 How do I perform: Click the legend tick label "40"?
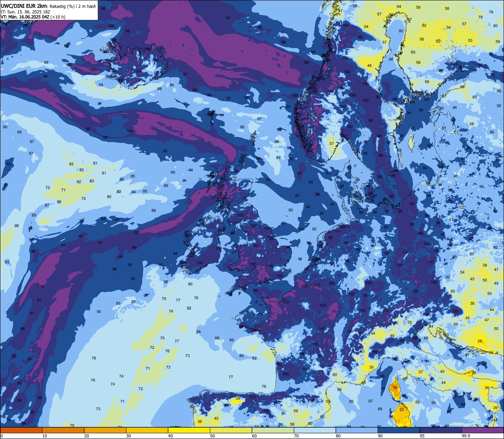point(170,436)
